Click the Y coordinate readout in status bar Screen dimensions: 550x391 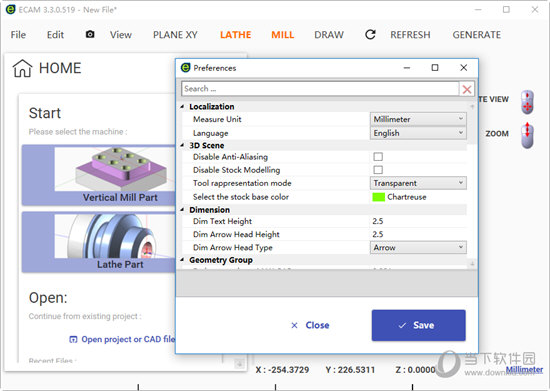click(x=350, y=370)
